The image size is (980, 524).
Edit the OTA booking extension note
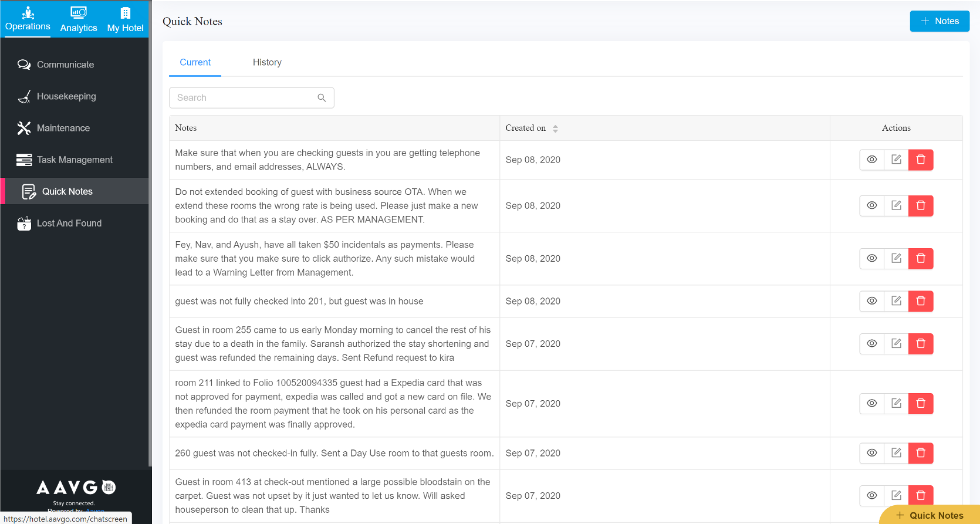click(896, 205)
